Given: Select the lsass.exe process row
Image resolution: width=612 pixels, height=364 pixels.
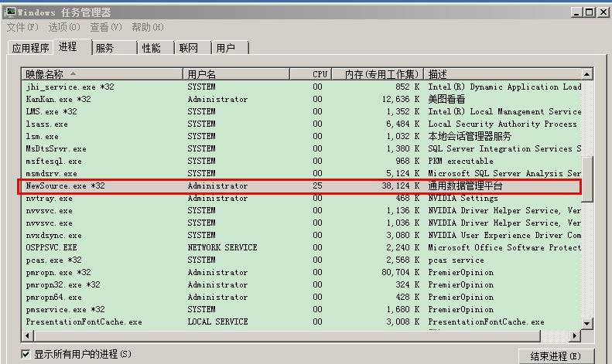Looking at the screenshot, I should tap(301, 124).
